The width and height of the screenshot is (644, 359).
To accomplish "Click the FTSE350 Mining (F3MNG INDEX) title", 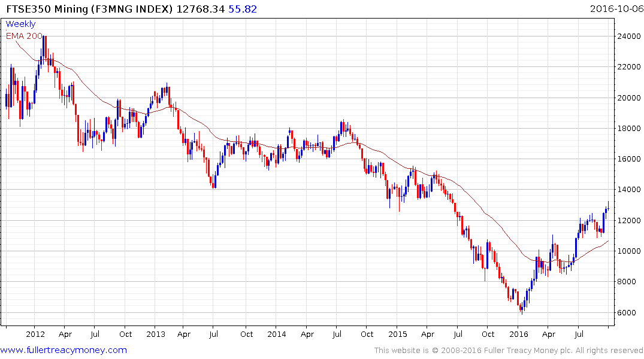I will [89, 9].
